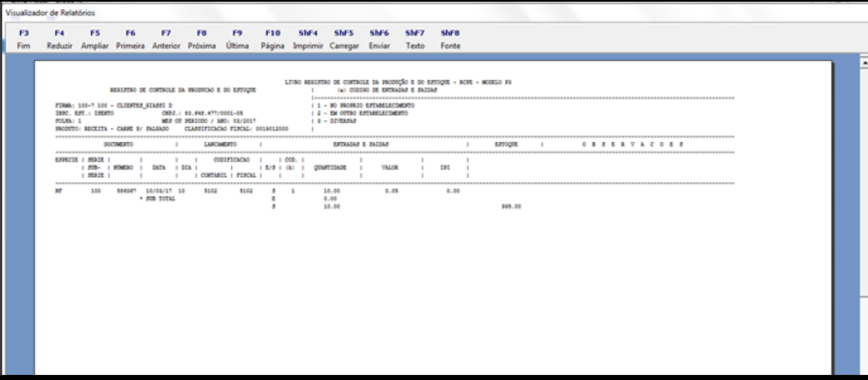This screenshot has width=868, height=380.
Task: Click the stock value '995.00'
Action: tap(512, 206)
